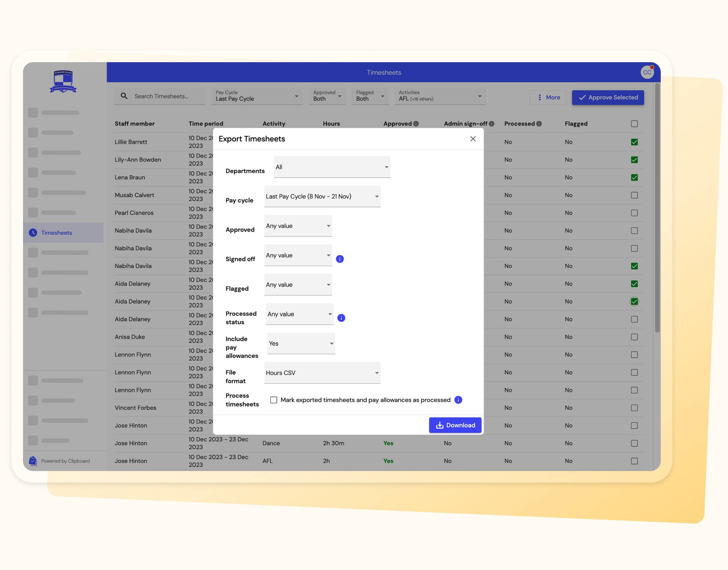
Task: Click the search magnifier icon in the search bar
Action: pos(124,96)
